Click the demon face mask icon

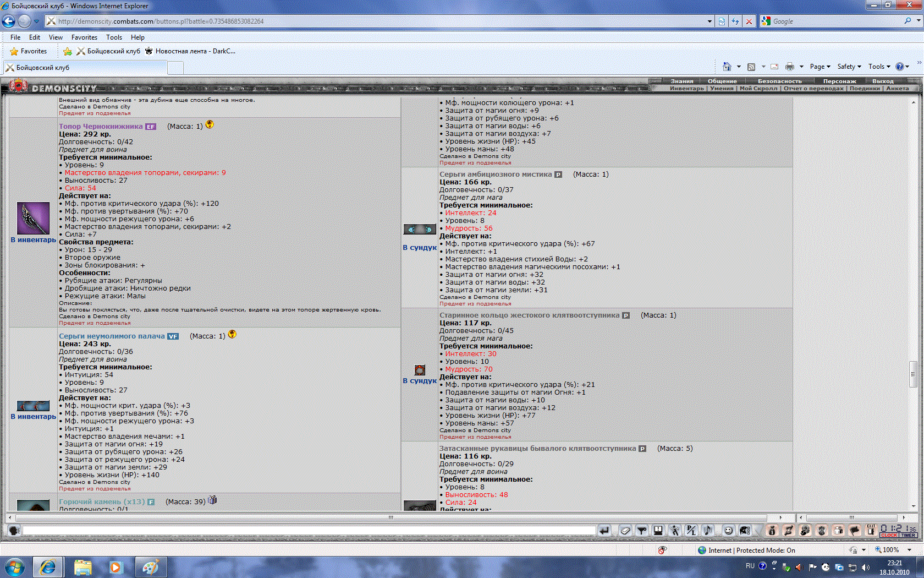pyautogui.click(x=822, y=530)
